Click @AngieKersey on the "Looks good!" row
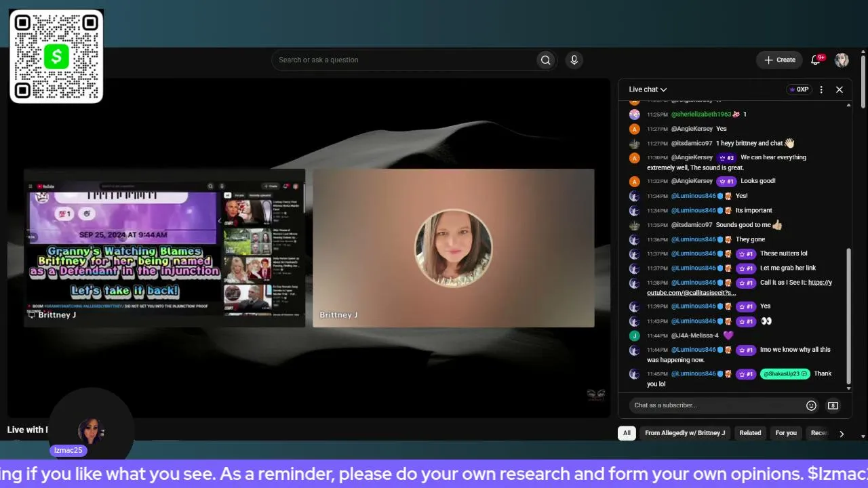 pyautogui.click(x=692, y=182)
